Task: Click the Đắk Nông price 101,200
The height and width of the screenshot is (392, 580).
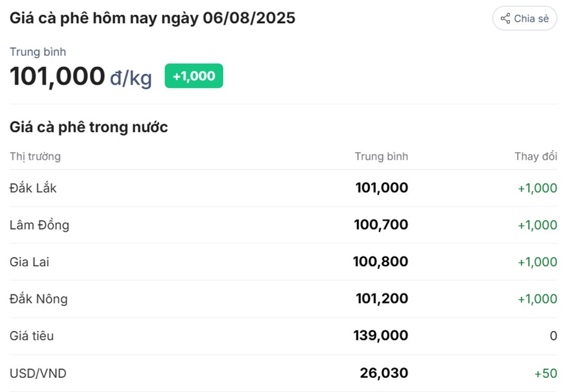Action: pyautogui.click(x=382, y=298)
